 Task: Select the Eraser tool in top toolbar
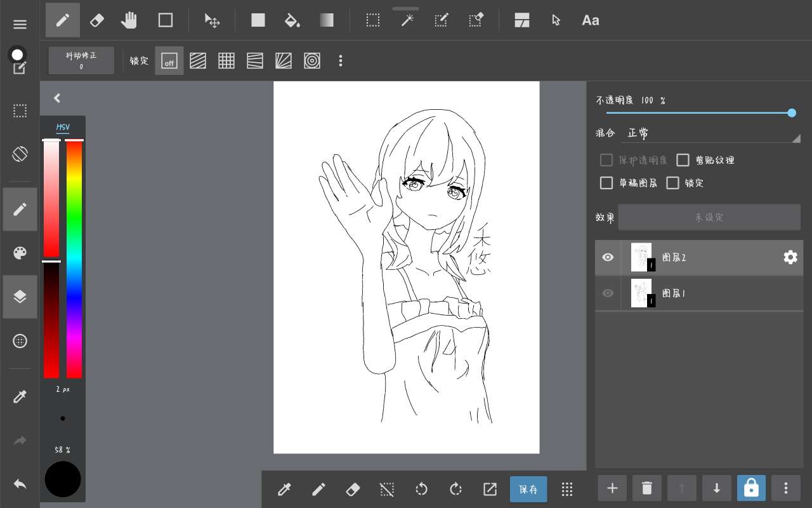pos(97,20)
